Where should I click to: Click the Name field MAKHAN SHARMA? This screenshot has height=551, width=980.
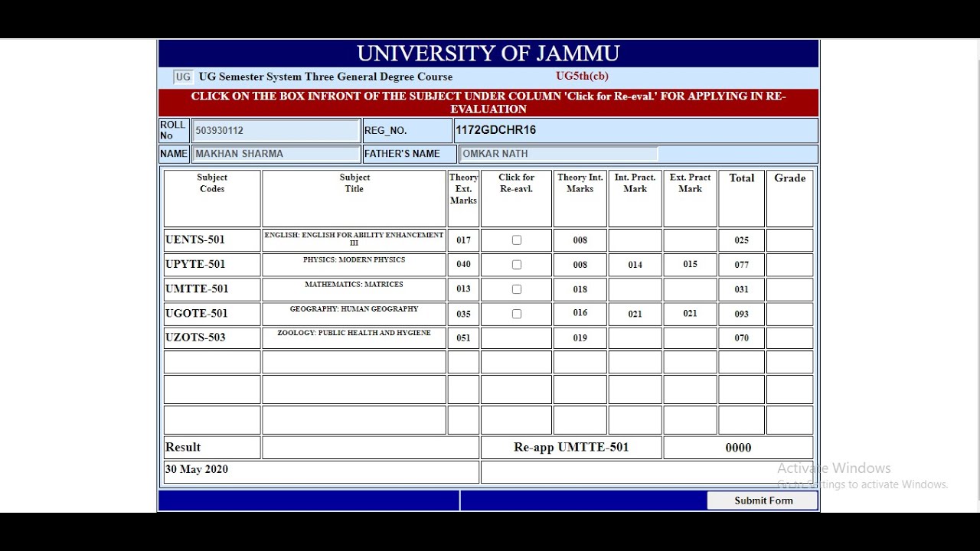(x=276, y=154)
